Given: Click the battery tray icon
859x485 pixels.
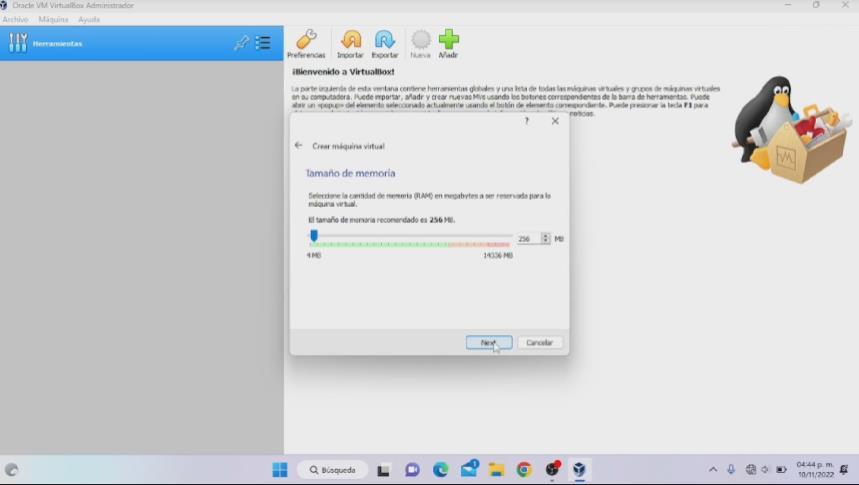Looking at the screenshot, I should [781, 470].
